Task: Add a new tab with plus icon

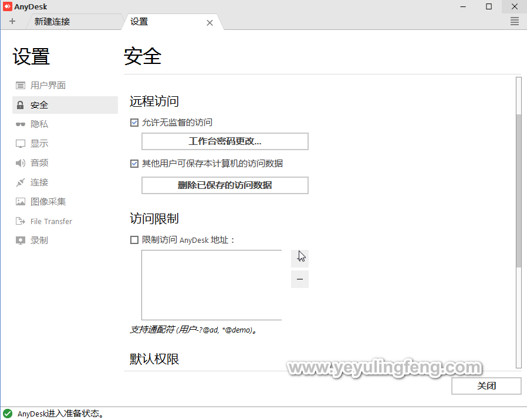Action: coord(12,21)
